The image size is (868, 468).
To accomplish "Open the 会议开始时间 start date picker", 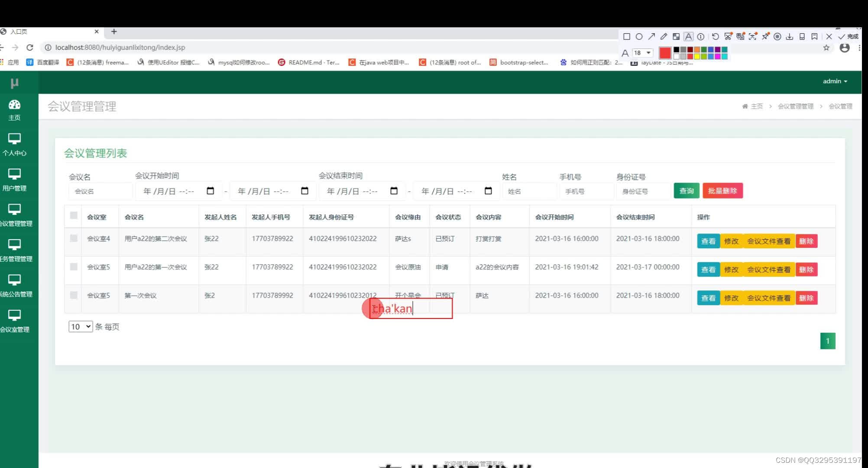I will click(x=211, y=191).
